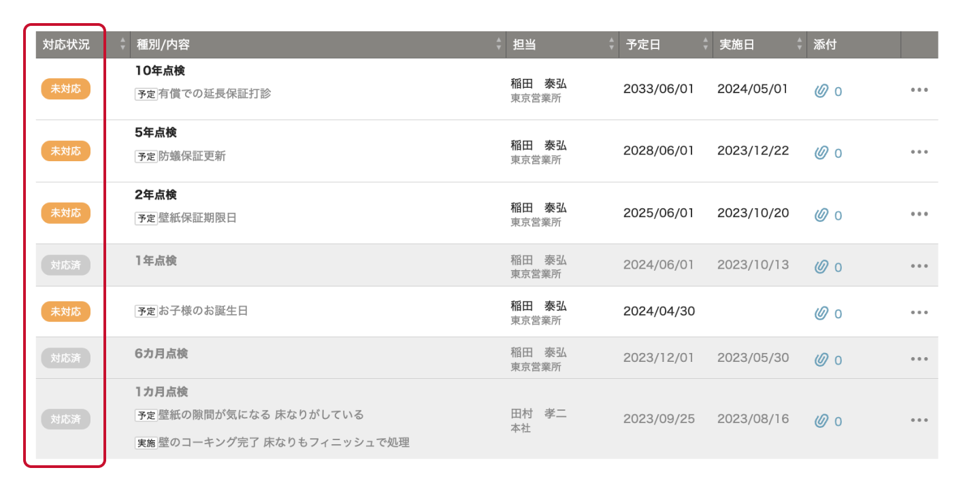
Task: Open attachment clip icon for 5年点検 row
Action: tap(821, 152)
